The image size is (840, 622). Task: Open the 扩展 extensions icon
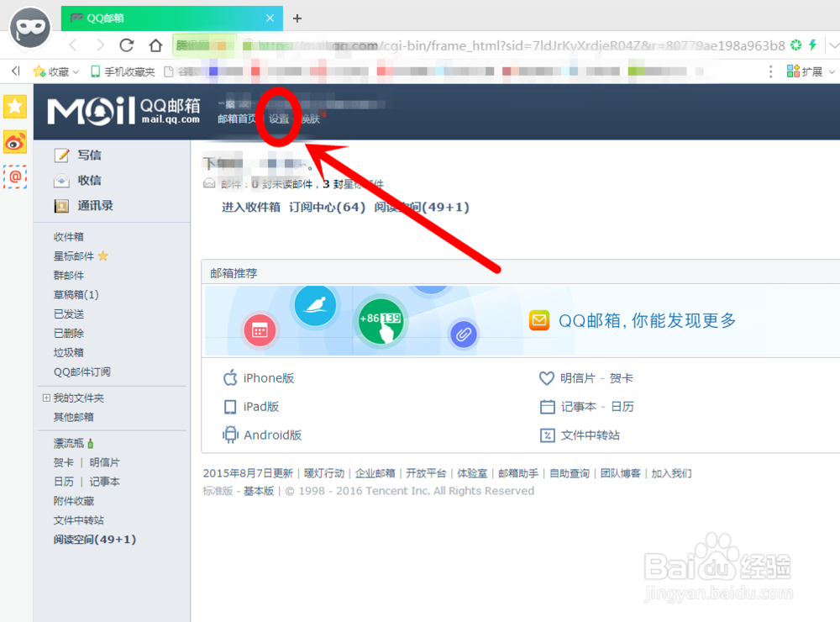pos(793,71)
